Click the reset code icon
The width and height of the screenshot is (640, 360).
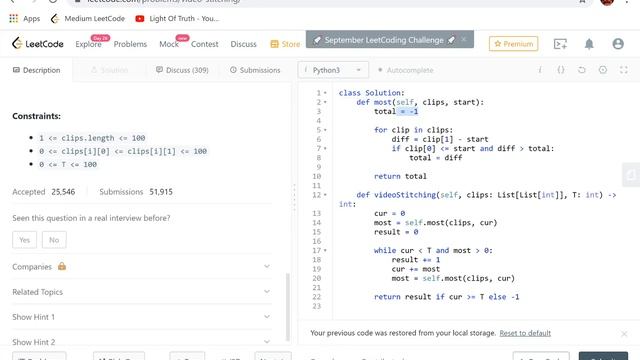coord(582,70)
